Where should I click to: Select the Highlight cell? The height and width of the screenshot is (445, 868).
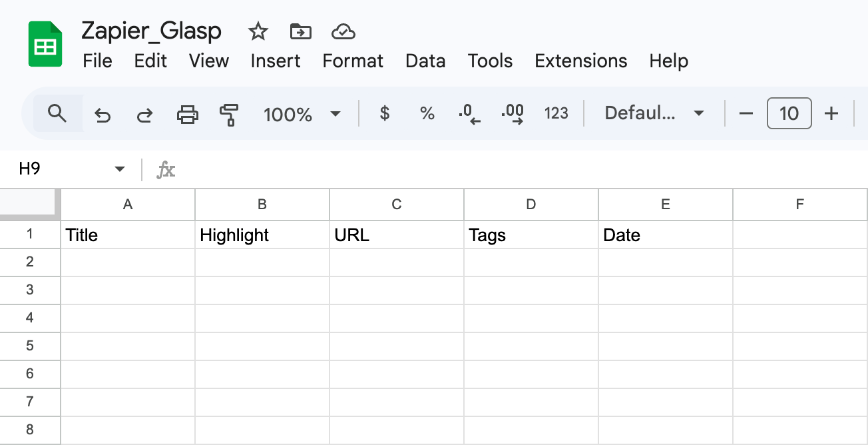(x=262, y=234)
